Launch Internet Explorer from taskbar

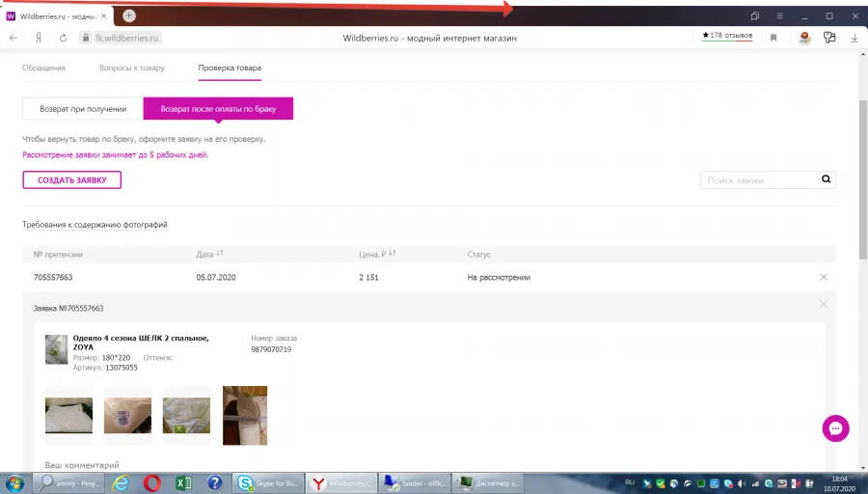(121, 483)
